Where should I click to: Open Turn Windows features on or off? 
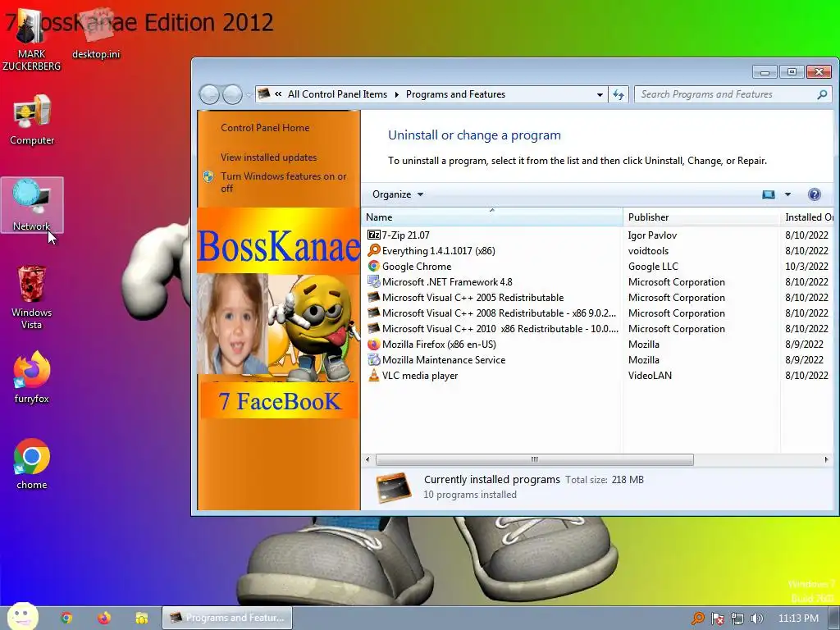tap(283, 182)
